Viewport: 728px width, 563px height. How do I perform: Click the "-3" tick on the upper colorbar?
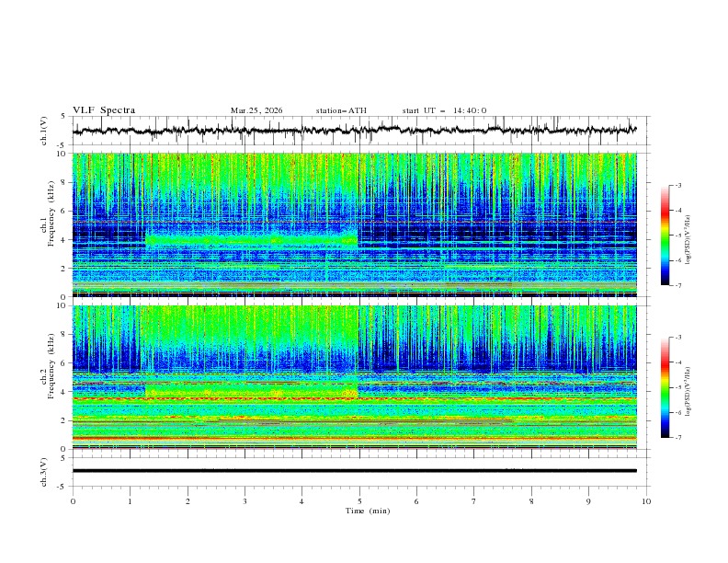click(677, 185)
